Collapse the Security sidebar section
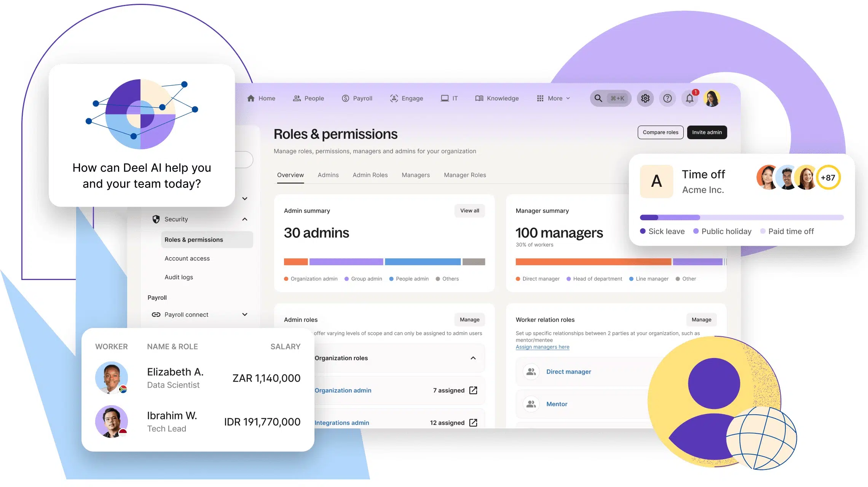The width and height of the screenshot is (868, 487). tap(245, 219)
